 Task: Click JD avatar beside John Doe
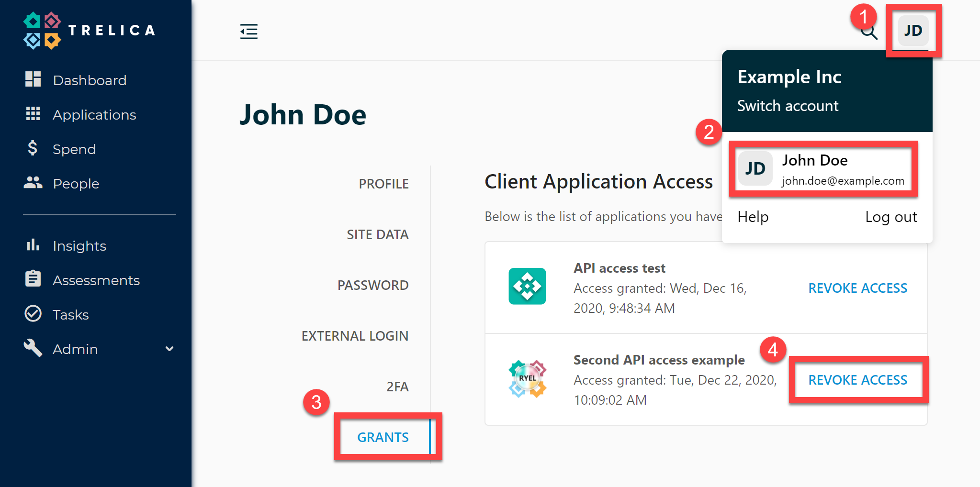pos(755,168)
